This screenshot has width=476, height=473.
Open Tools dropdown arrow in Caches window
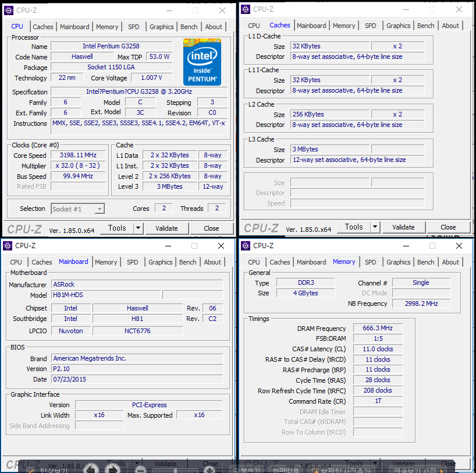pyautogui.click(x=375, y=227)
